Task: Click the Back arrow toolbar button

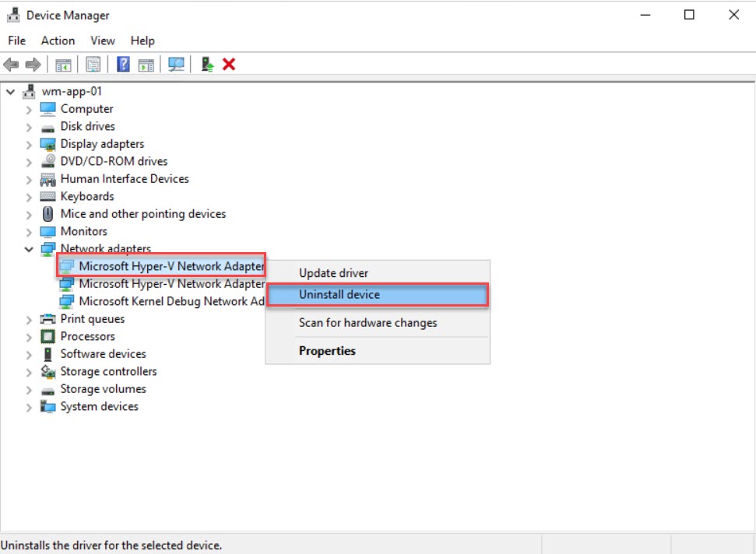Action: point(11,65)
